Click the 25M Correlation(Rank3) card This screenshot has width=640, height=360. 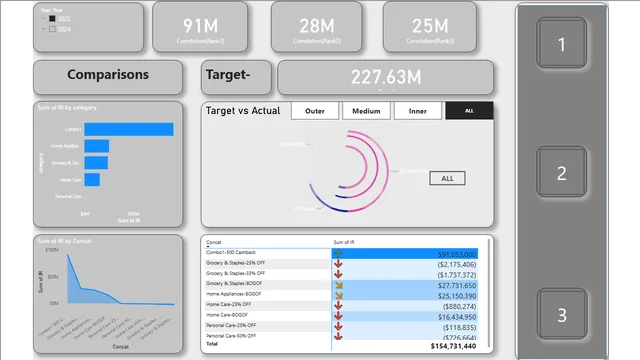coord(430,27)
